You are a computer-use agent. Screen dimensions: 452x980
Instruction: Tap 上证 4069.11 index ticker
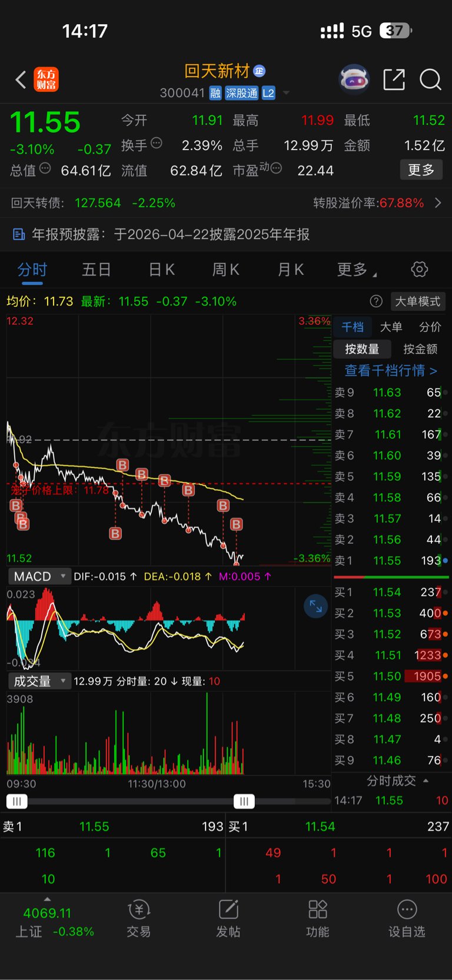(47, 922)
